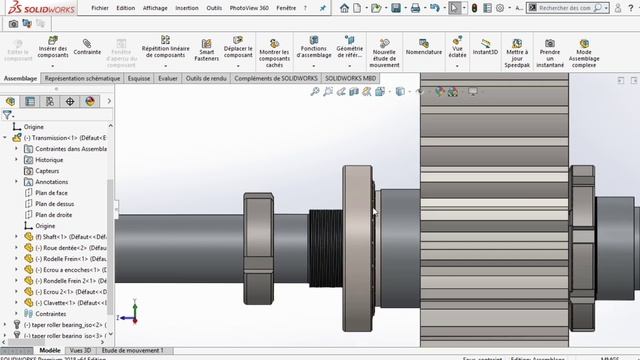Open Fonctions d'assemblage tool
Viewport: 640px width, 360px height.
(x=314, y=47)
